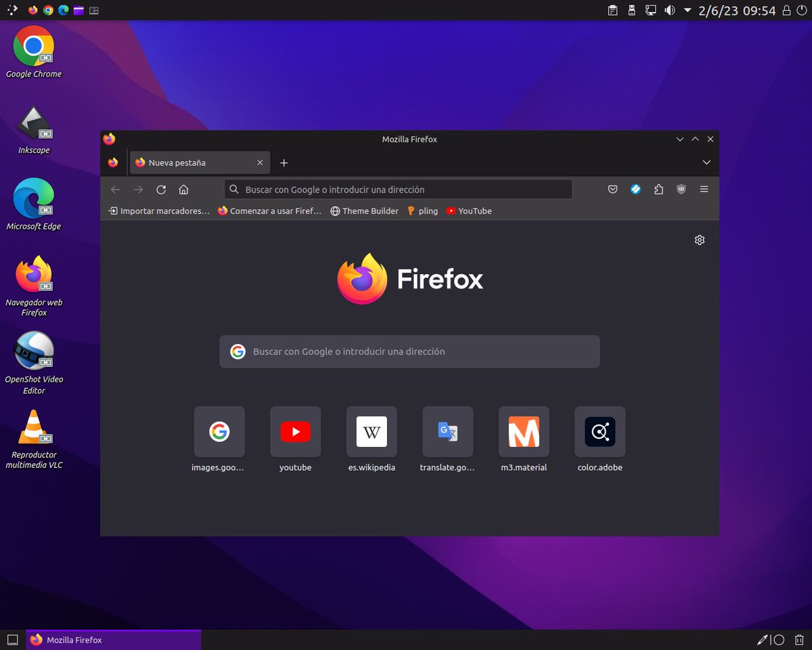Pick a color with the eyedropper icon

tap(763, 640)
